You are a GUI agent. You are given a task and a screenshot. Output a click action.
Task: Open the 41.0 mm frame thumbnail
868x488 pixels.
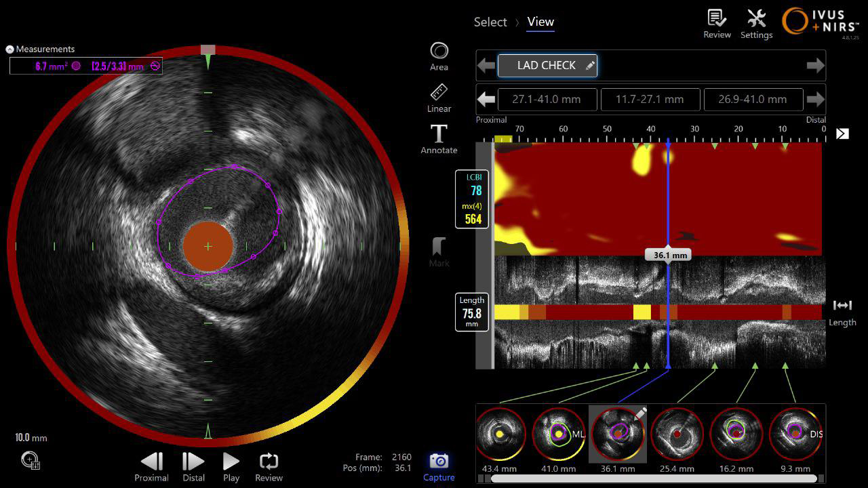point(559,434)
